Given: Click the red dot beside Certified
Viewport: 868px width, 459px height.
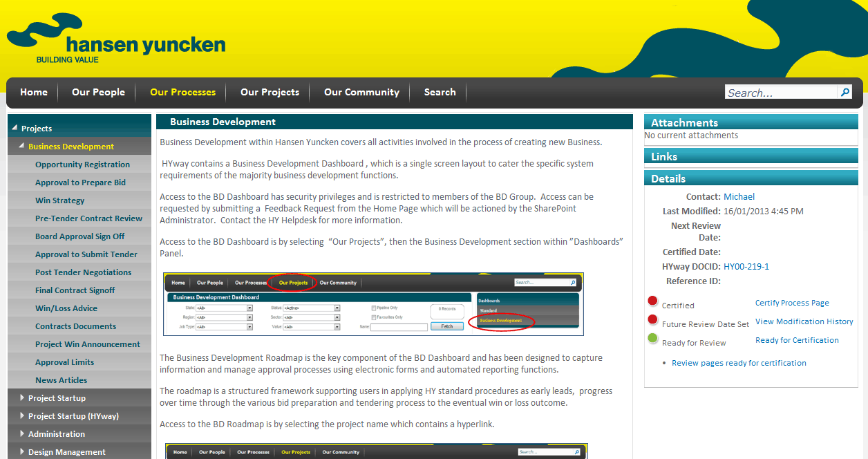Looking at the screenshot, I should pos(652,301).
